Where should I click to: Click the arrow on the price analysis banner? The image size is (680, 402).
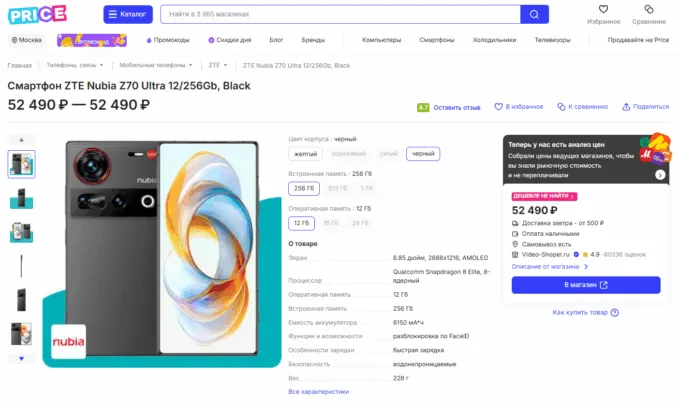660,175
